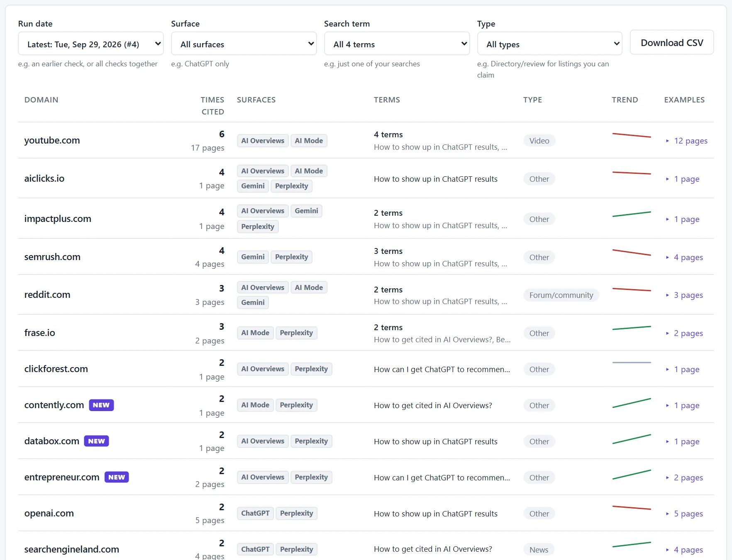Expand semrush.com 4 pages examples
Screen dimensions: 732x560
point(684,258)
